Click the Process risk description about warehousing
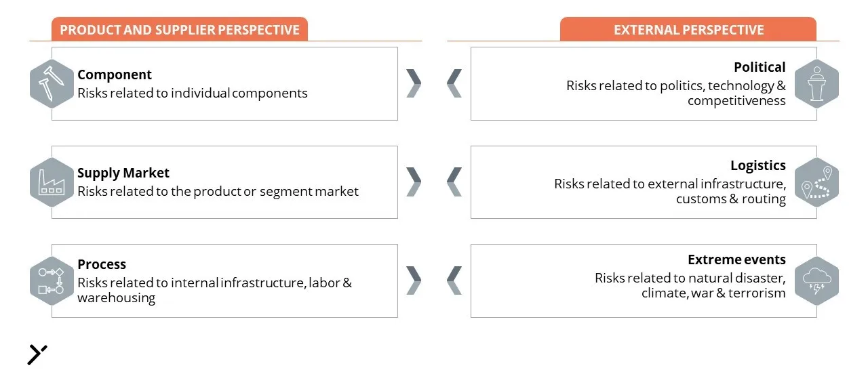Viewport: 868px width, 374px height. (214, 290)
